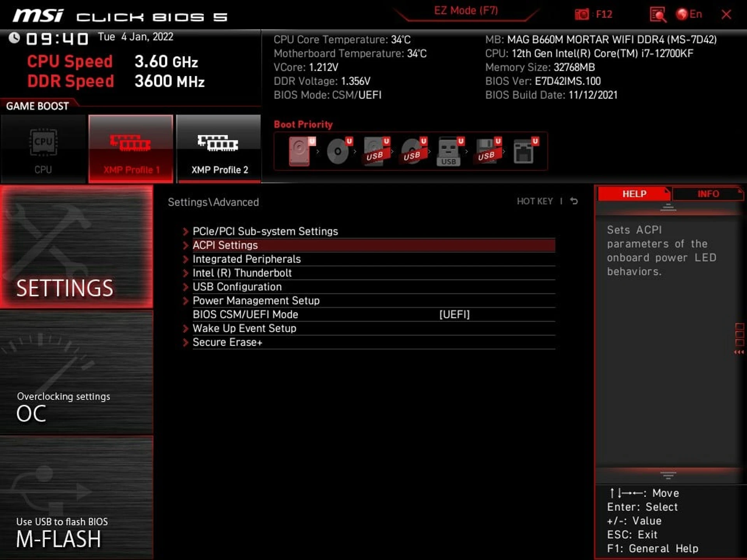The width and height of the screenshot is (747, 560).
Task: Click the bottom help panel grip handle
Action: [x=668, y=475]
